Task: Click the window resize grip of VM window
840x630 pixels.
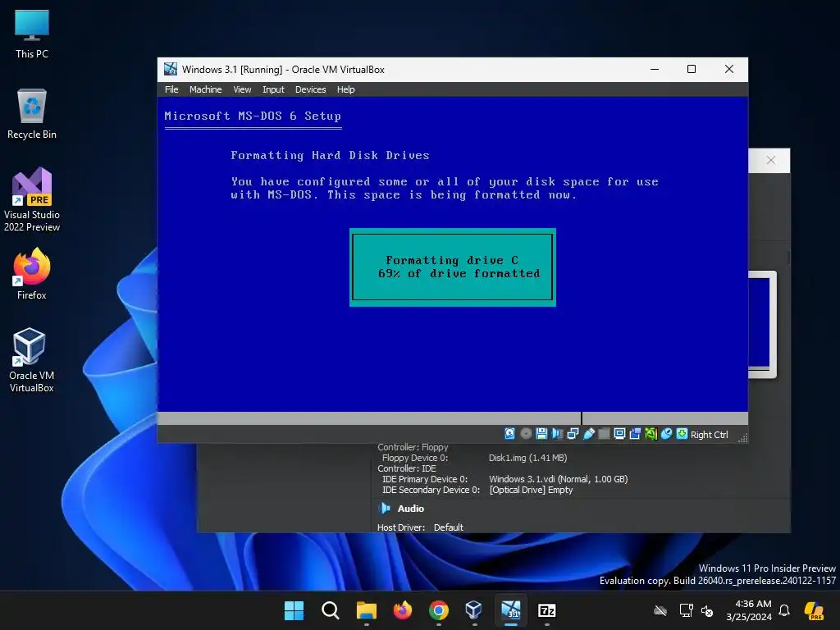Action: click(742, 438)
